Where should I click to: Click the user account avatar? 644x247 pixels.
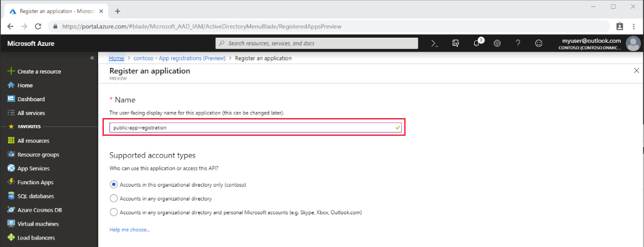pos(633,43)
